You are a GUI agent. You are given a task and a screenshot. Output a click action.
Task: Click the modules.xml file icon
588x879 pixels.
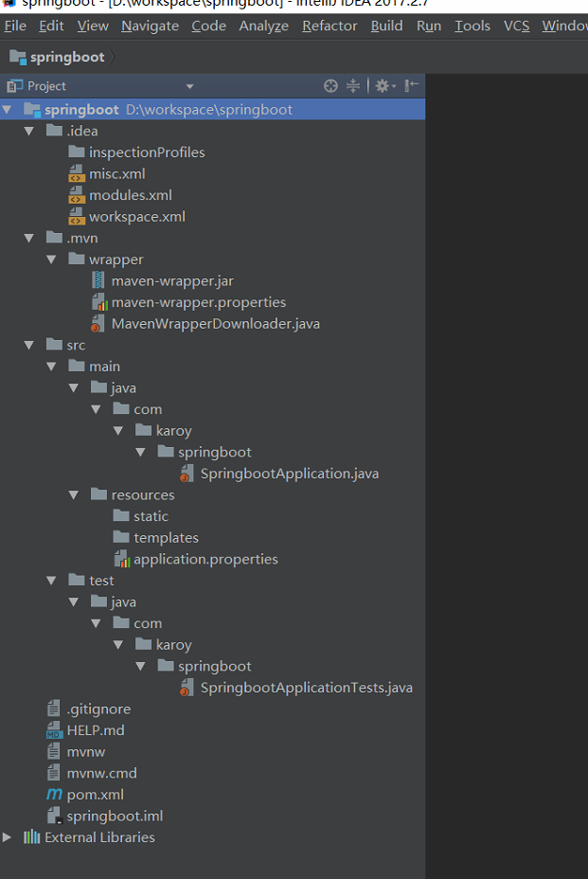(x=77, y=195)
